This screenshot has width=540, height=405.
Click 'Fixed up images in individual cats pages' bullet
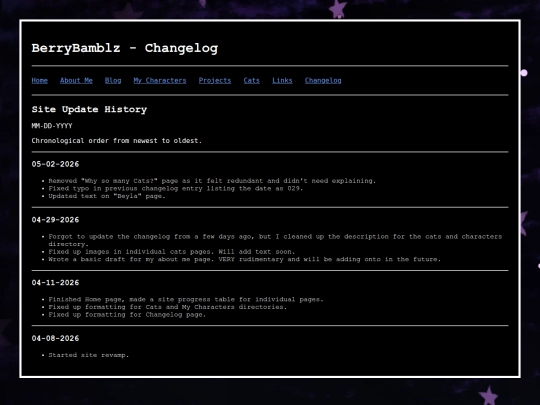coord(172,252)
